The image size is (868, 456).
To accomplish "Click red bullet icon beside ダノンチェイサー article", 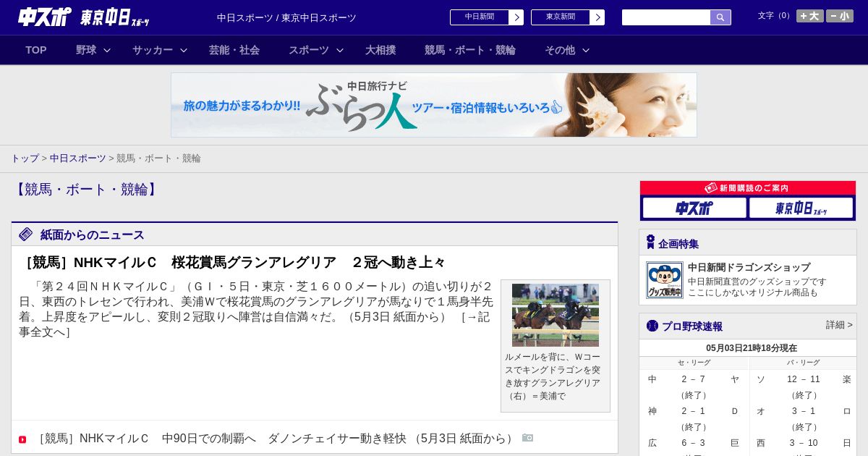I will [22, 439].
